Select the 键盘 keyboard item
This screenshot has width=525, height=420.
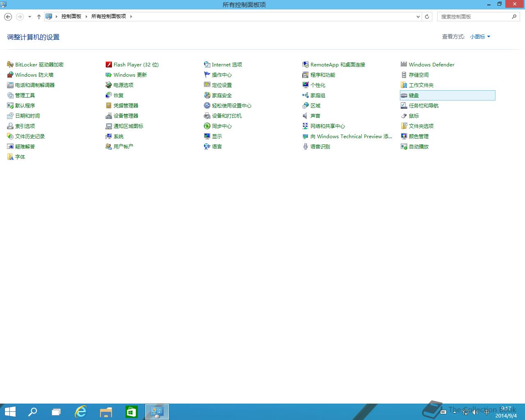pos(447,95)
